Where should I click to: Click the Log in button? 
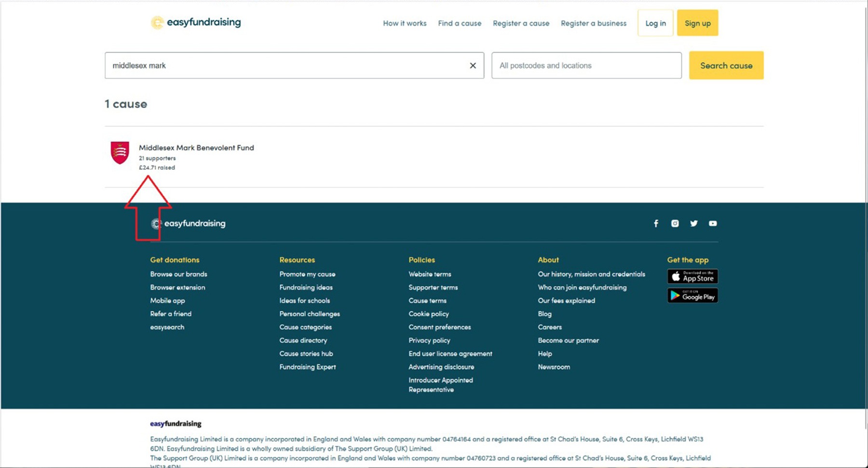[x=655, y=23]
